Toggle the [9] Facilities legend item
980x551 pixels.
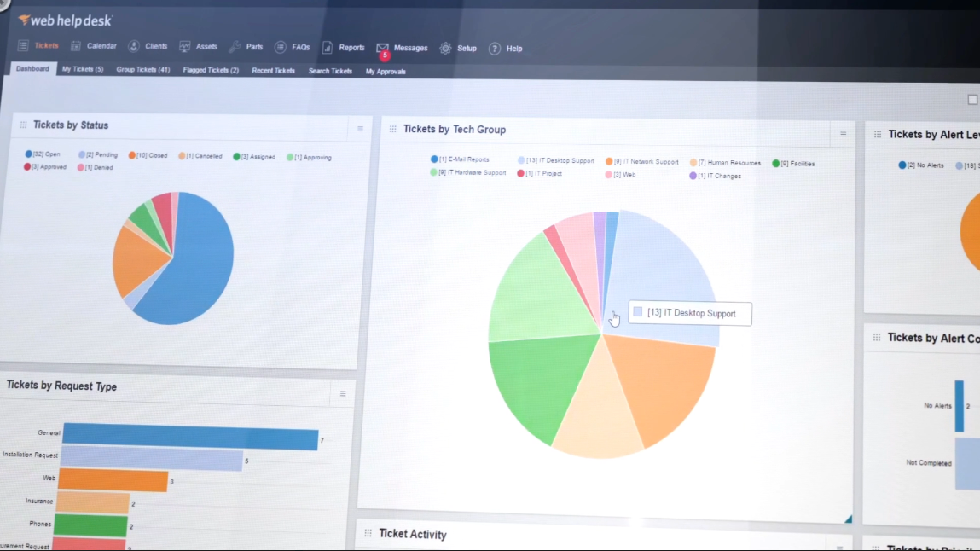click(x=794, y=164)
